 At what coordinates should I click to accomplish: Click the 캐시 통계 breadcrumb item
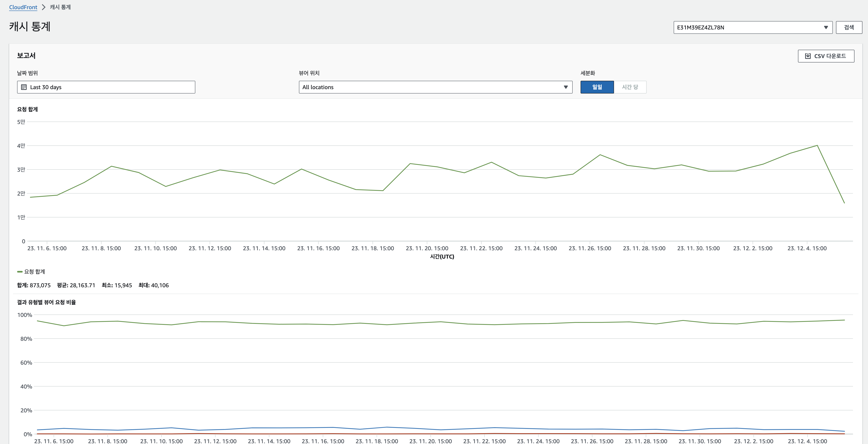click(x=60, y=7)
